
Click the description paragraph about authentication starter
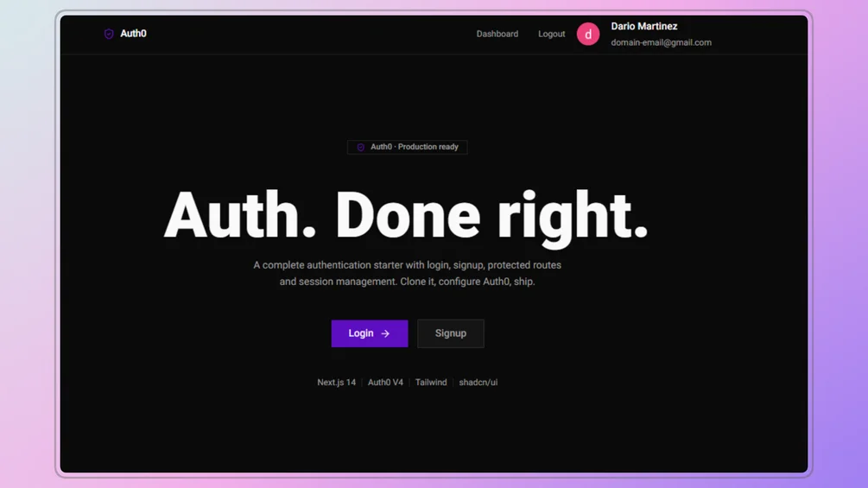pyautogui.click(x=408, y=273)
